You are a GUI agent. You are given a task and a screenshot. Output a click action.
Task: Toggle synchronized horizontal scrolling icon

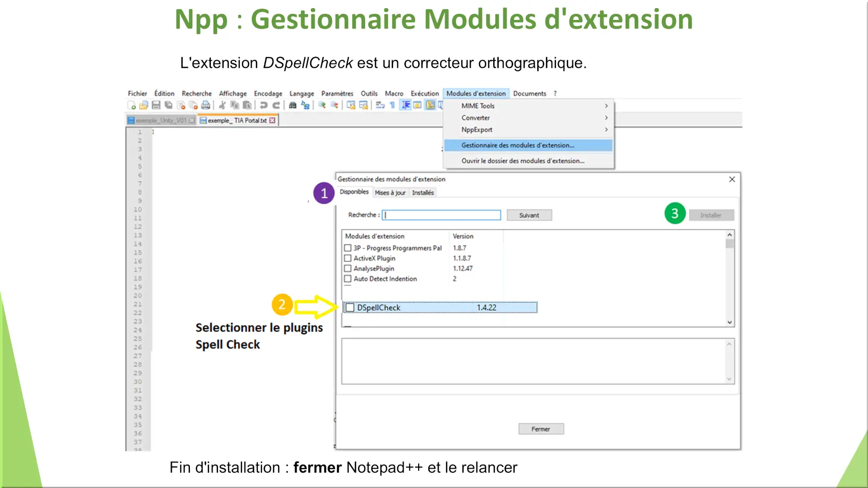[x=364, y=105]
